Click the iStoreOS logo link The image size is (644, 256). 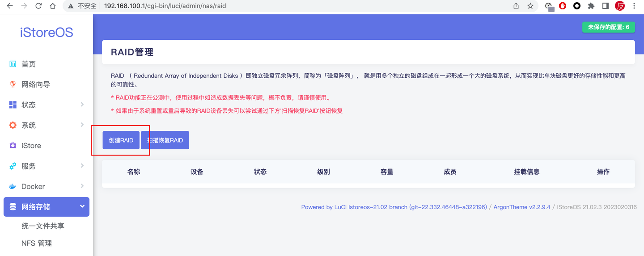[x=47, y=33]
